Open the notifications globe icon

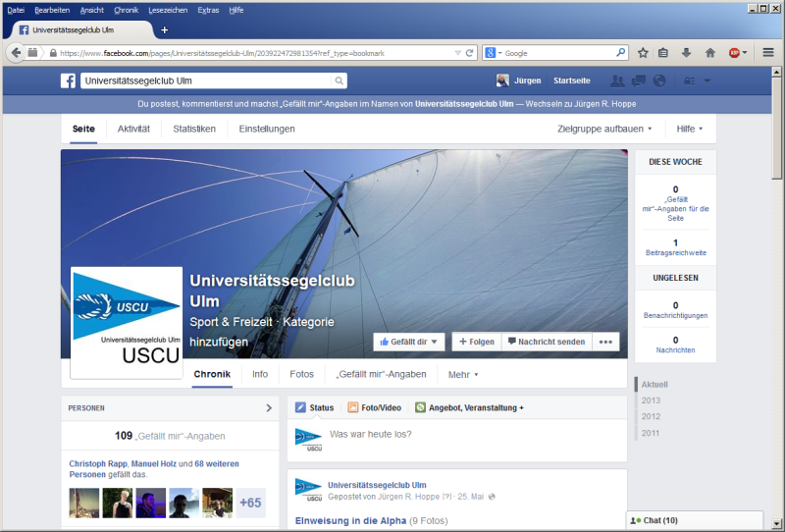(x=659, y=80)
